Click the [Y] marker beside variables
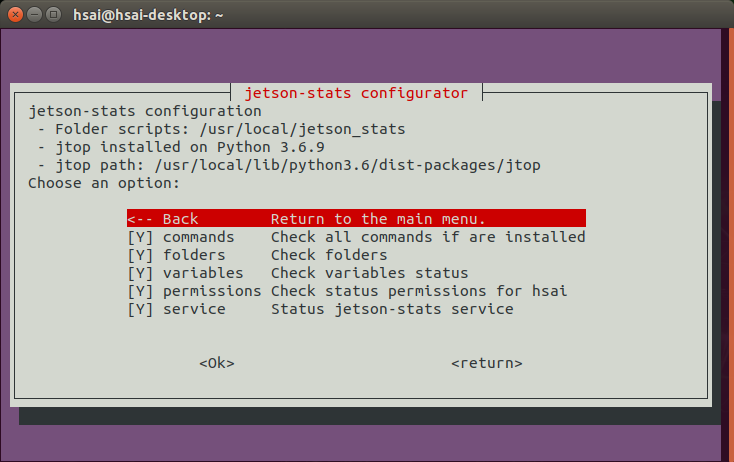734x462 pixels. (140, 273)
